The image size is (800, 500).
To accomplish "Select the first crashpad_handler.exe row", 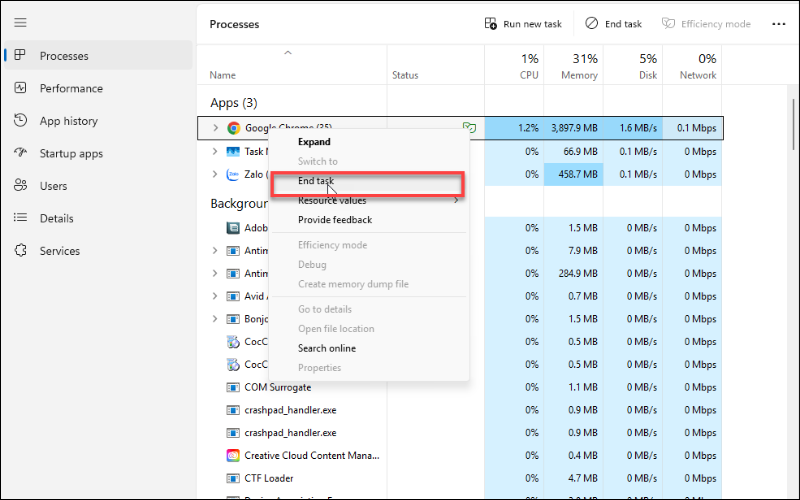I will (x=460, y=410).
